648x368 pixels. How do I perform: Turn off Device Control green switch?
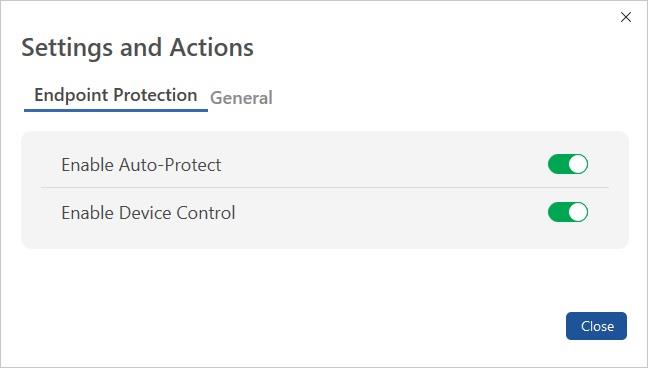[568, 212]
